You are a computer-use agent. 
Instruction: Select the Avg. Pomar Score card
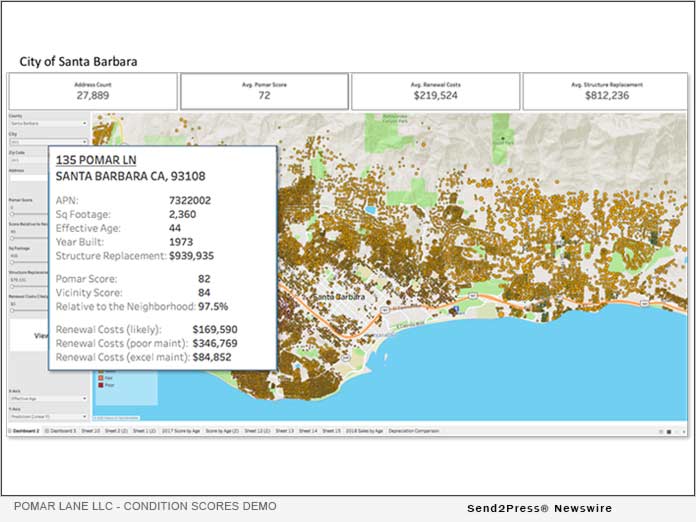[264, 91]
